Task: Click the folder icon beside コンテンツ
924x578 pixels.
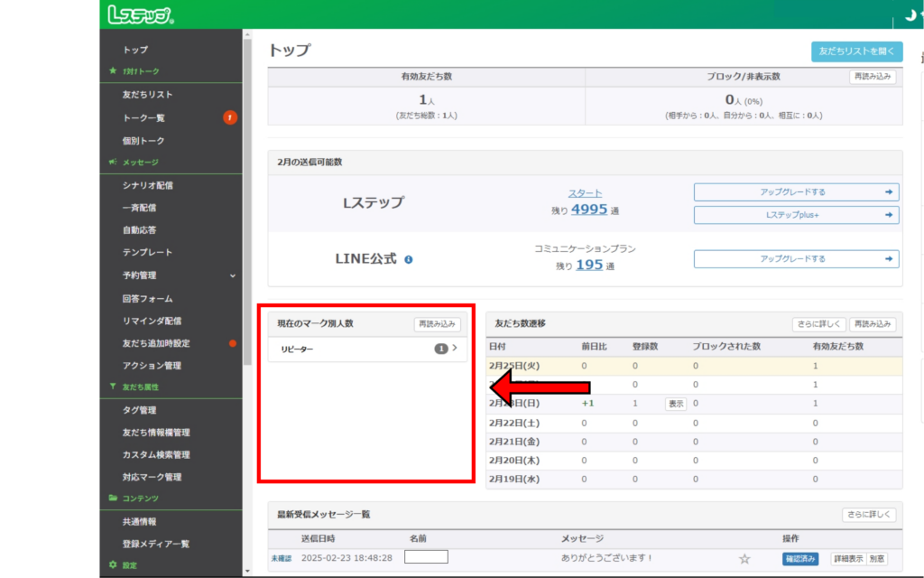Action: [x=112, y=499]
